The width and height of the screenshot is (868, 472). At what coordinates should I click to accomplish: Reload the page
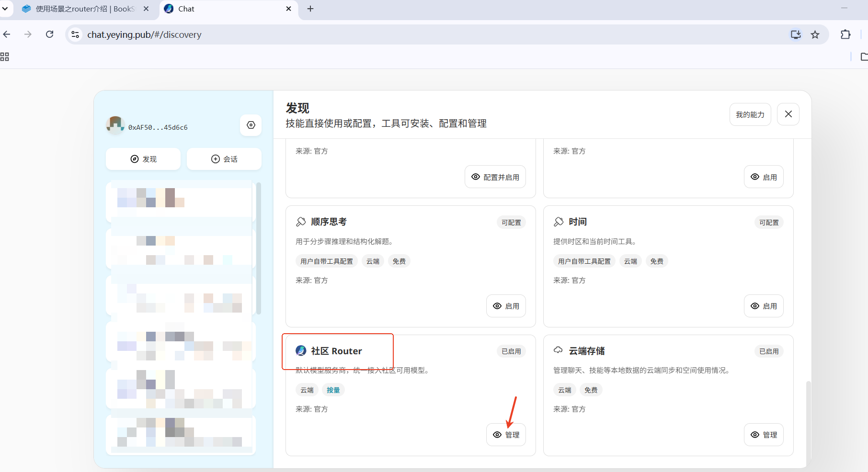pyautogui.click(x=50, y=34)
